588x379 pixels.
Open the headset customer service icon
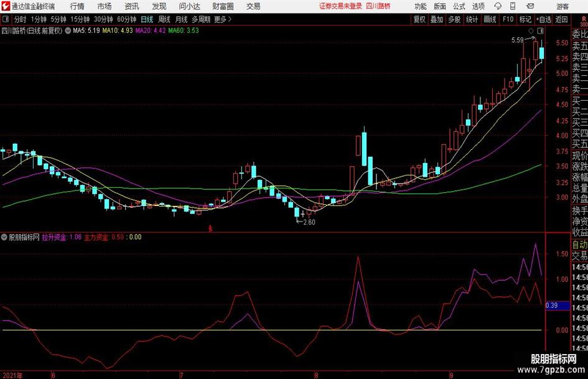(498, 6)
